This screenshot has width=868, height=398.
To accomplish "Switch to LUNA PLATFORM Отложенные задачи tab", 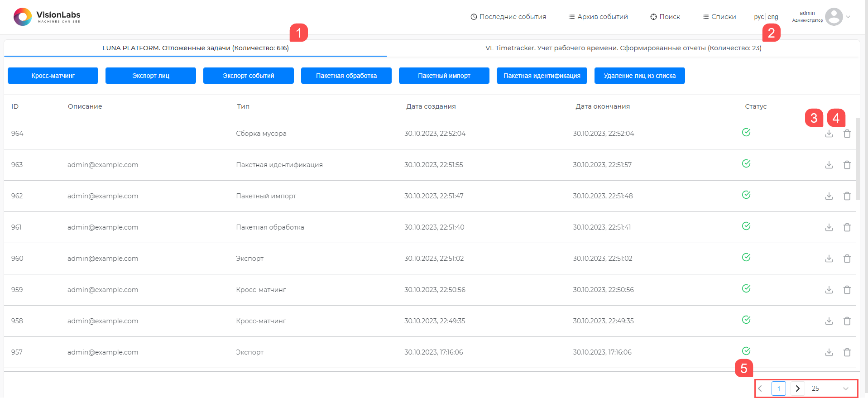I will 196,48.
